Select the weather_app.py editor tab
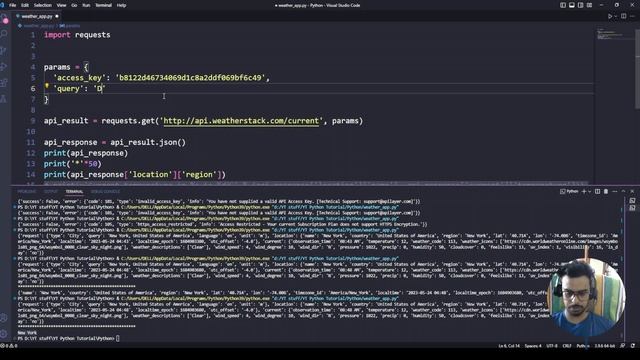The image size is (640, 360). coord(37,16)
